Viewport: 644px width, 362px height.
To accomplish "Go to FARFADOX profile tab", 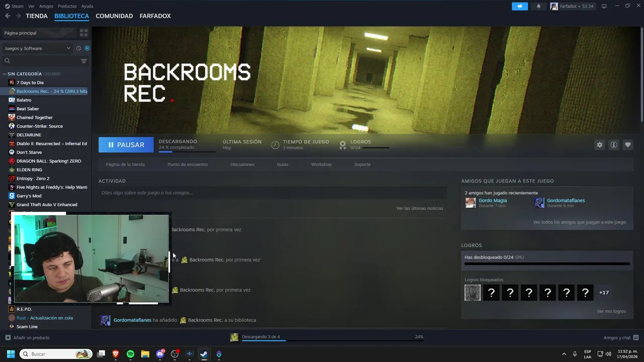I will 155,16.
